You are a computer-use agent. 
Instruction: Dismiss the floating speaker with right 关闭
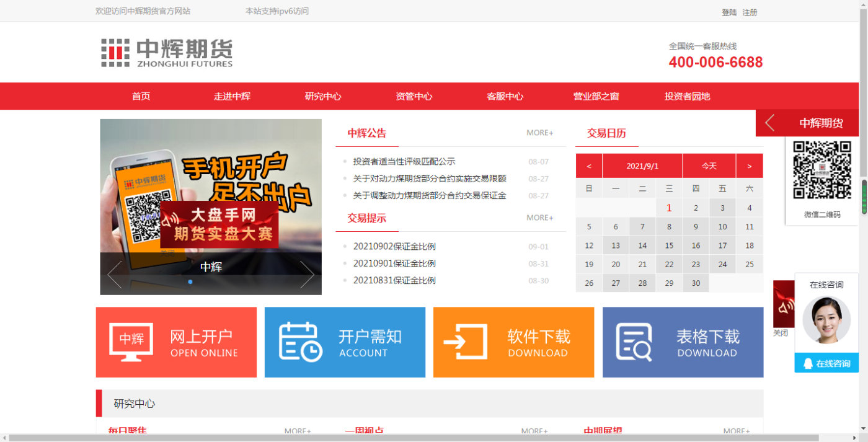pos(782,333)
